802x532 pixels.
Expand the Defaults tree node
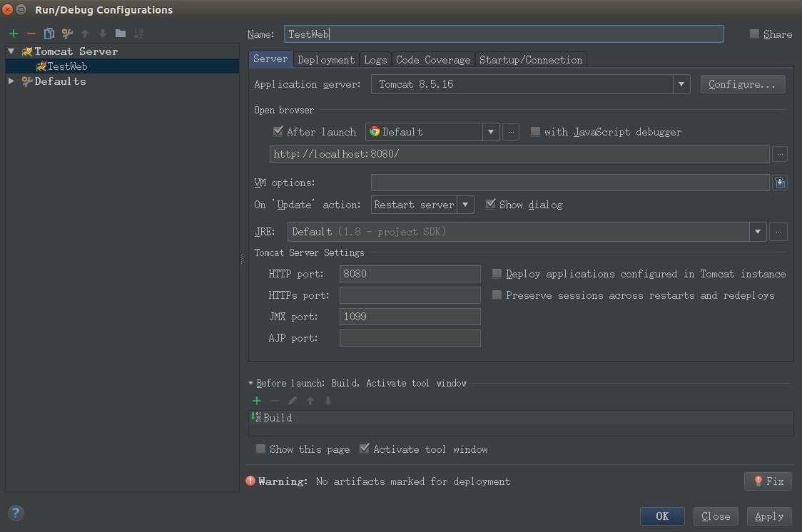(x=11, y=81)
